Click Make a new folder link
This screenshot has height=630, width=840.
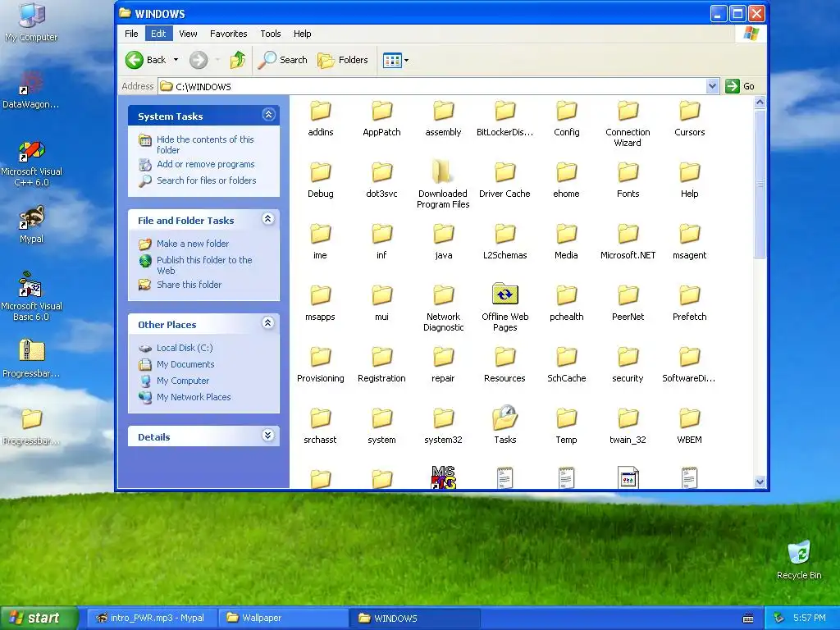click(x=193, y=244)
